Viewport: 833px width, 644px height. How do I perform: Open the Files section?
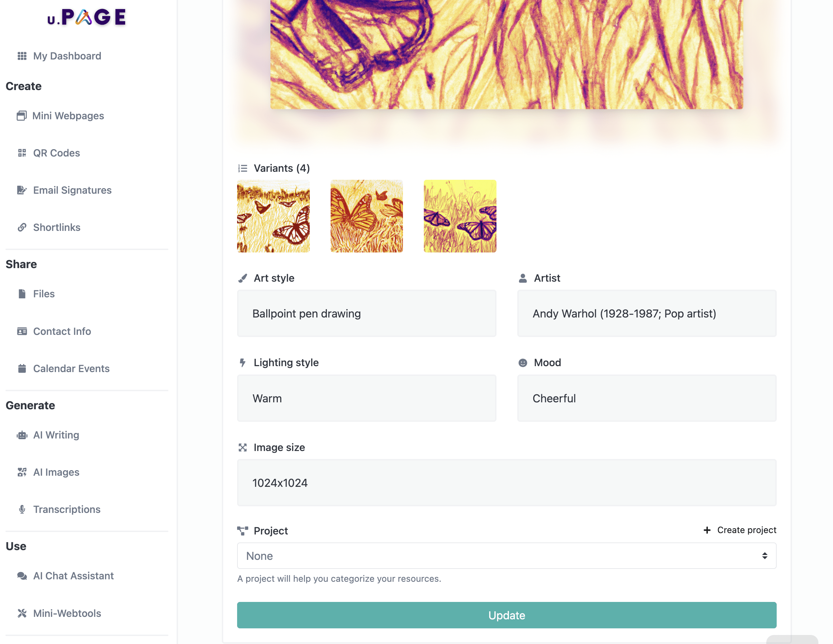43,294
